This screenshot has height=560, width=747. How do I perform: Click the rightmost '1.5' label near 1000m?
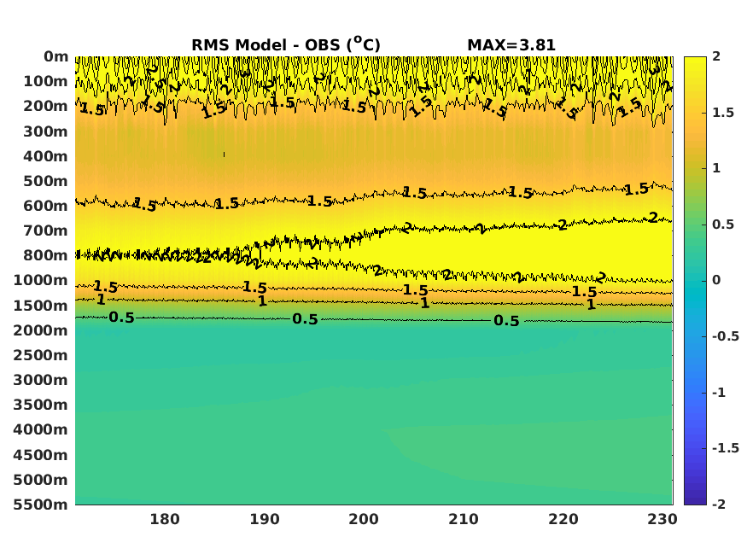click(x=585, y=291)
